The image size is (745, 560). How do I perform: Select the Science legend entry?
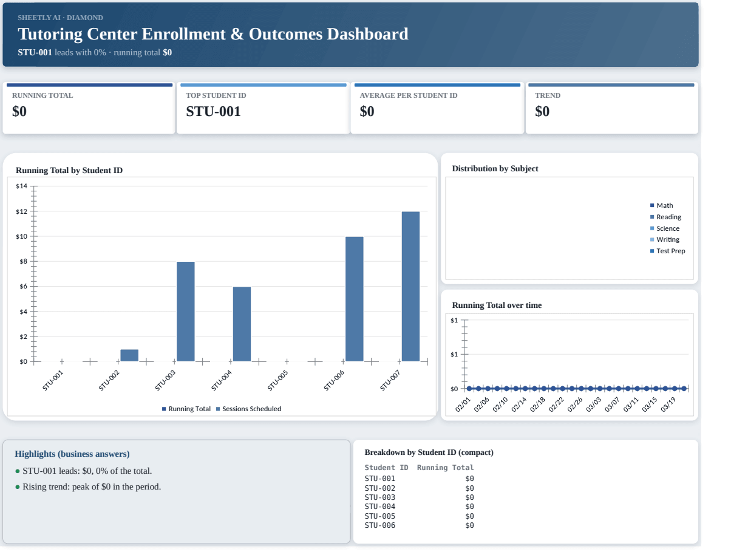point(665,228)
